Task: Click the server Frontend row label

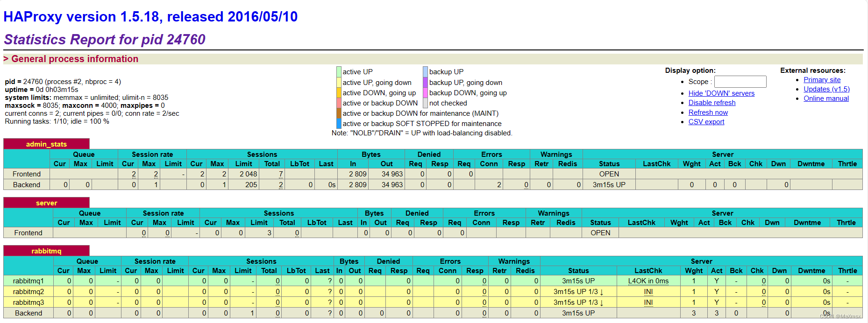Action: 28,233
